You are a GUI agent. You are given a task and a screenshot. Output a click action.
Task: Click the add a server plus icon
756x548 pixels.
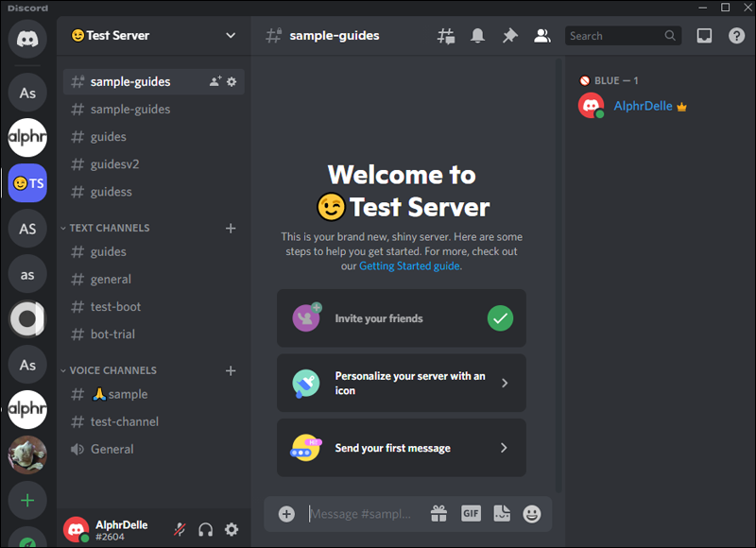[27, 500]
